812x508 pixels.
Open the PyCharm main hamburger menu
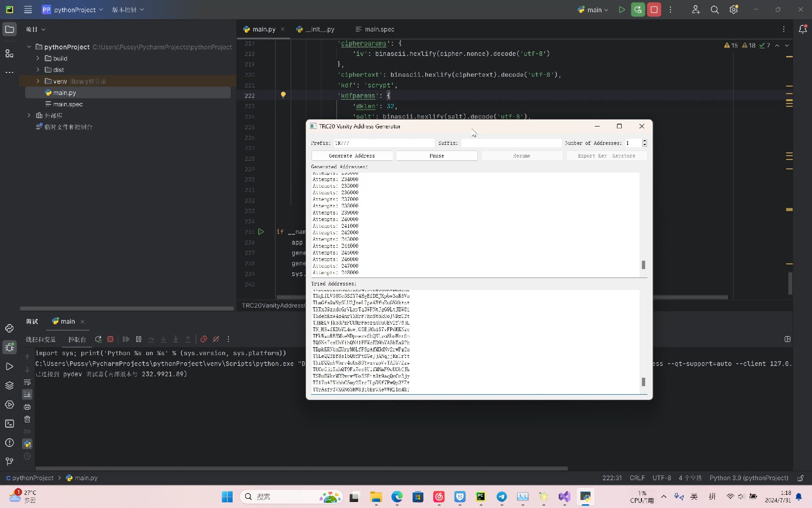(x=28, y=9)
